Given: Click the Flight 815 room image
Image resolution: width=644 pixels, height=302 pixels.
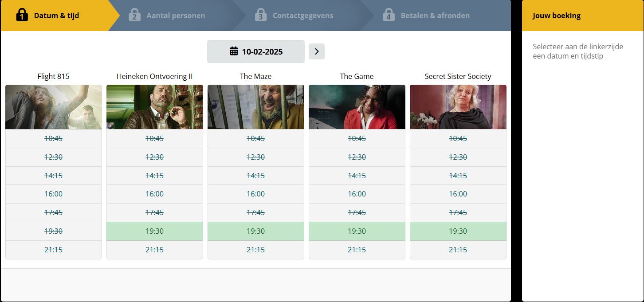Looking at the screenshot, I should 54,107.
